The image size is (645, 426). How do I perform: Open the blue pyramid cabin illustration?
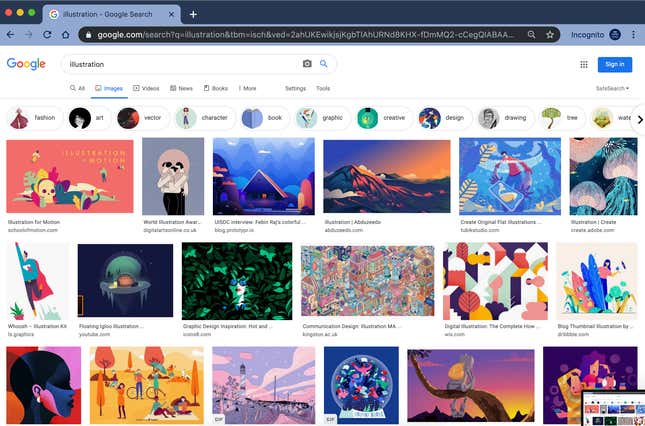click(264, 176)
